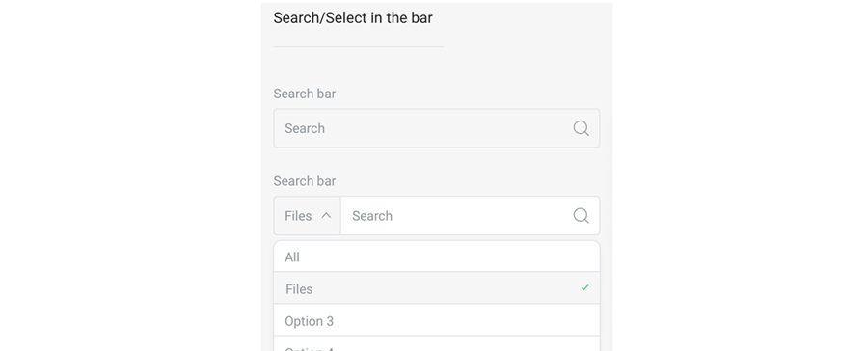Click the "Search bar" label above the Files filter
868x351 pixels.
coord(305,181)
